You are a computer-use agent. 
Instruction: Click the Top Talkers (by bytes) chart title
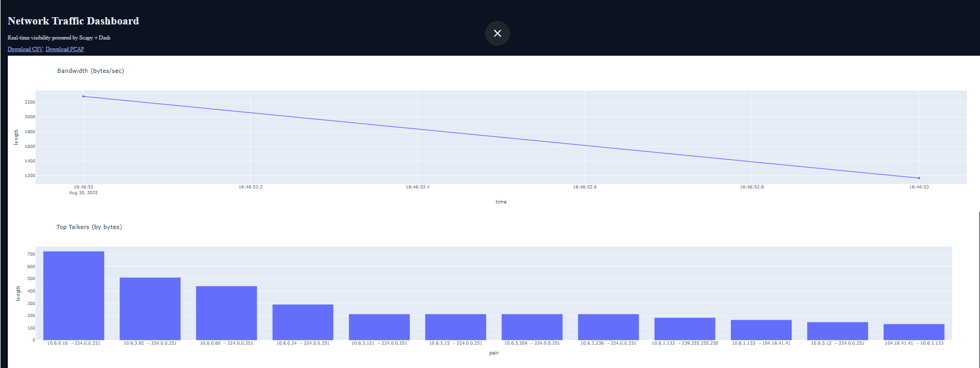(89, 227)
